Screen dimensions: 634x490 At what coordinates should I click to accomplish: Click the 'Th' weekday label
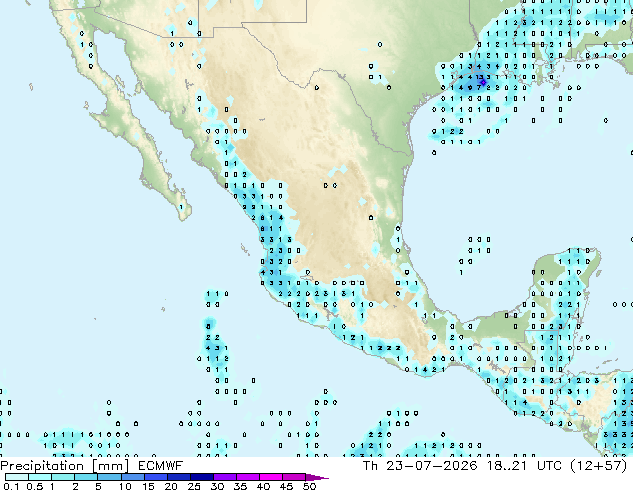(x=370, y=466)
